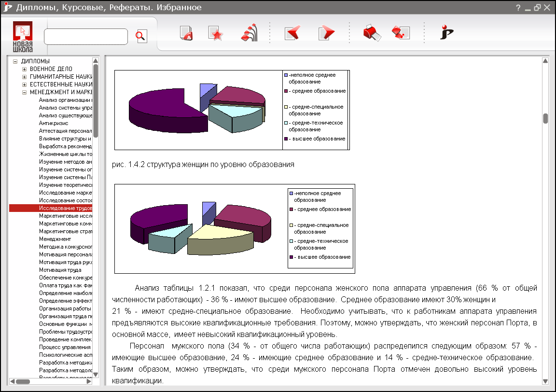
Task: Click the Новая школа logo
Action: [x=23, y=36]
